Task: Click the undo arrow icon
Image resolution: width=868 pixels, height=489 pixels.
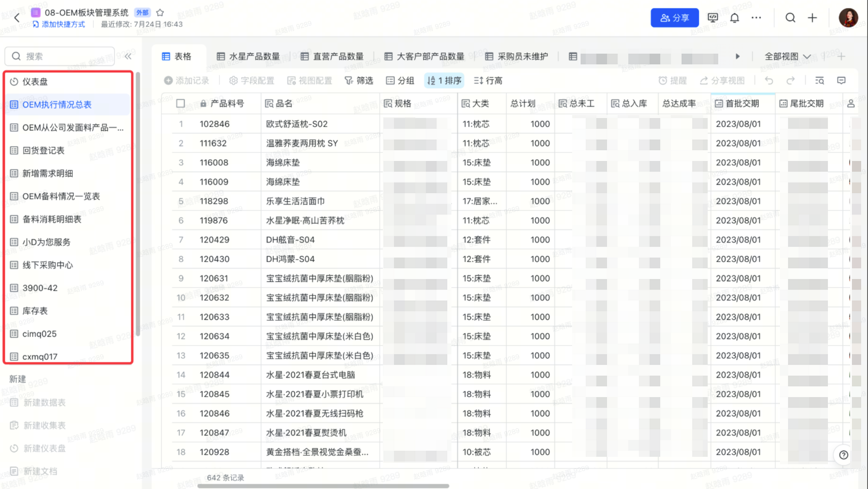Action: tap(769, 81)
